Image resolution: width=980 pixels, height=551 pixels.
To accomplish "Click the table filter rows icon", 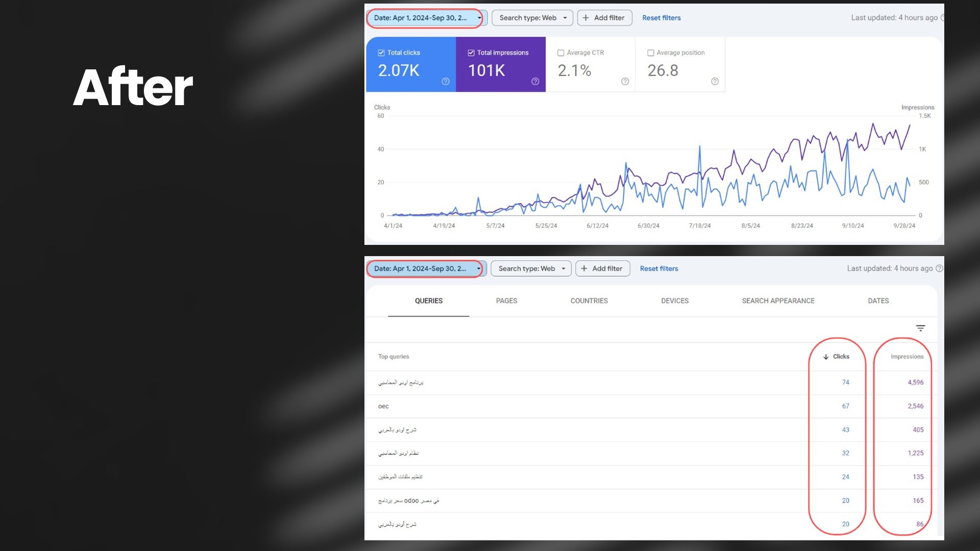I will (920, 328).
